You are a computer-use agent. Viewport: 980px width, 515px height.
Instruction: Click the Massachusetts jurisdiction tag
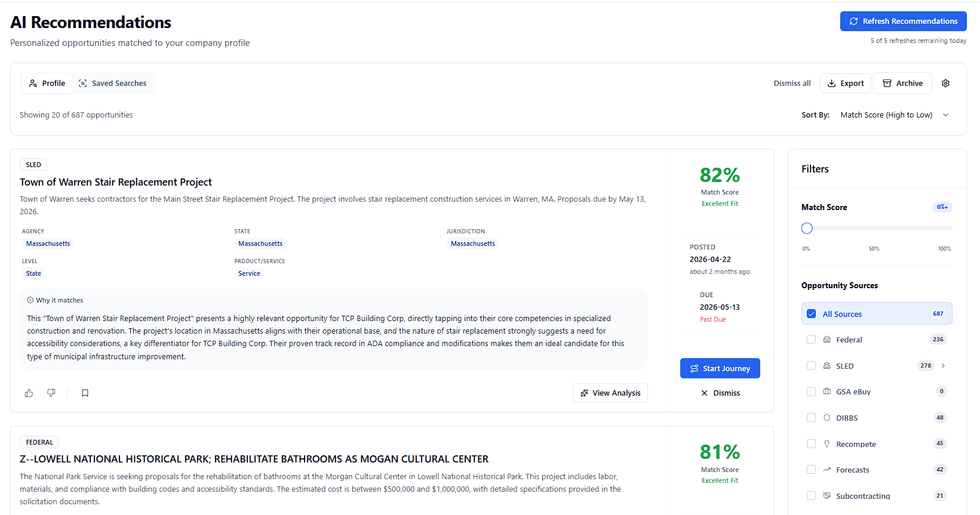pyautogui.click(x=473, y=243)
